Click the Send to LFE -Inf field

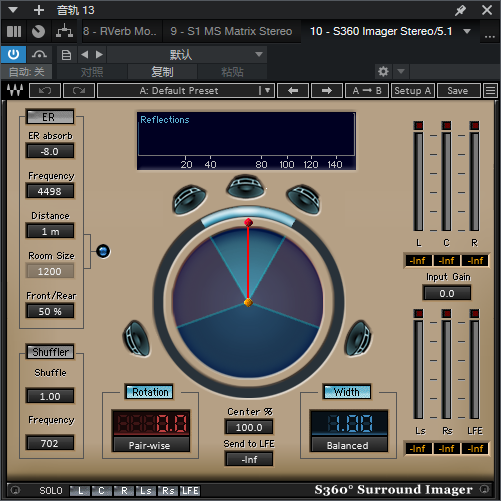click(x=249, y=459)
